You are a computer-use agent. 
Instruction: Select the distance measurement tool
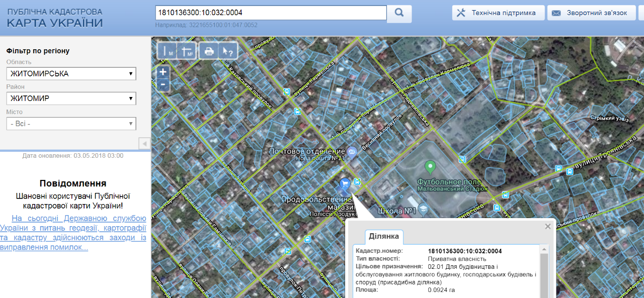[x=167, y=51]
